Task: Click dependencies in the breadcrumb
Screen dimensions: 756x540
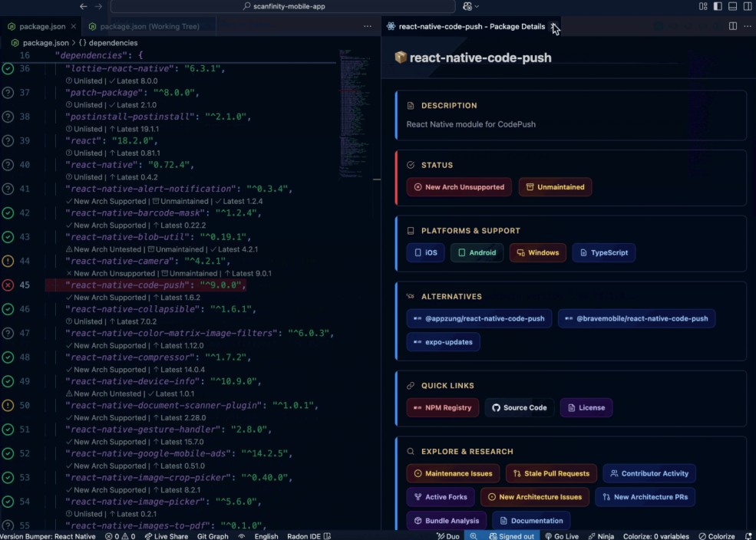Action: pyautogui.click(x=113, y=43)
